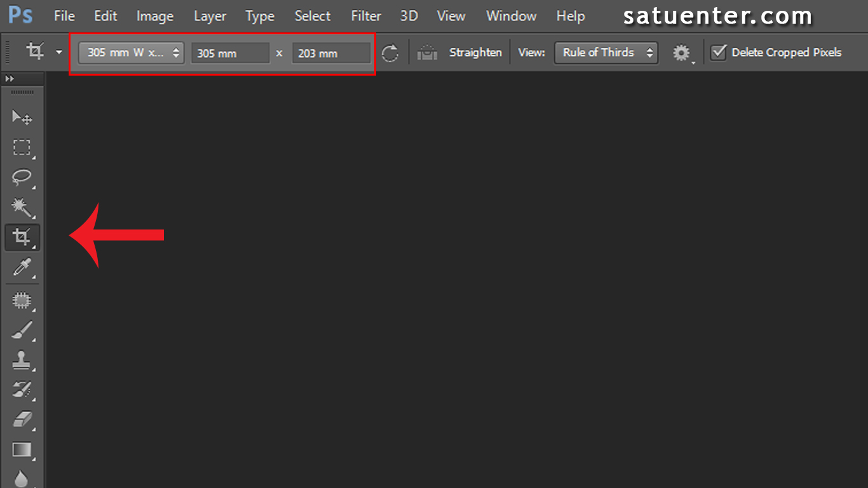Expand the tools panel to two columns
Image resolution: width=868 pixels, height=488 pixels.
[x=10, y=78]
